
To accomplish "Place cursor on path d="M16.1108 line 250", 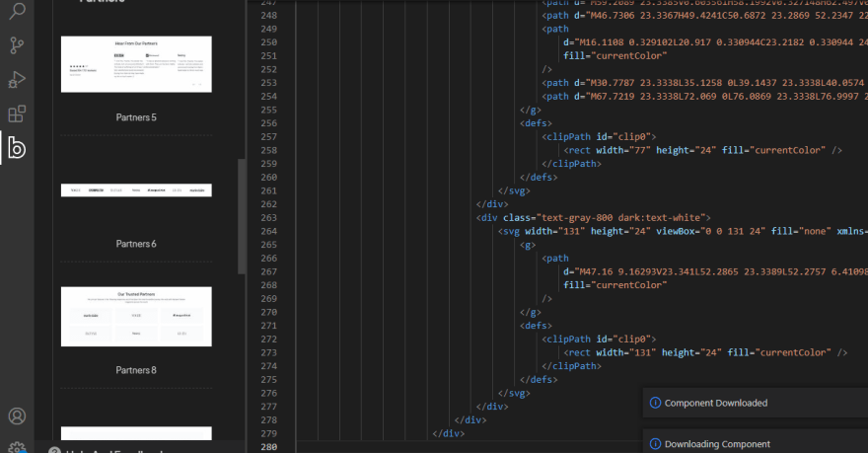I will [716, 42].
